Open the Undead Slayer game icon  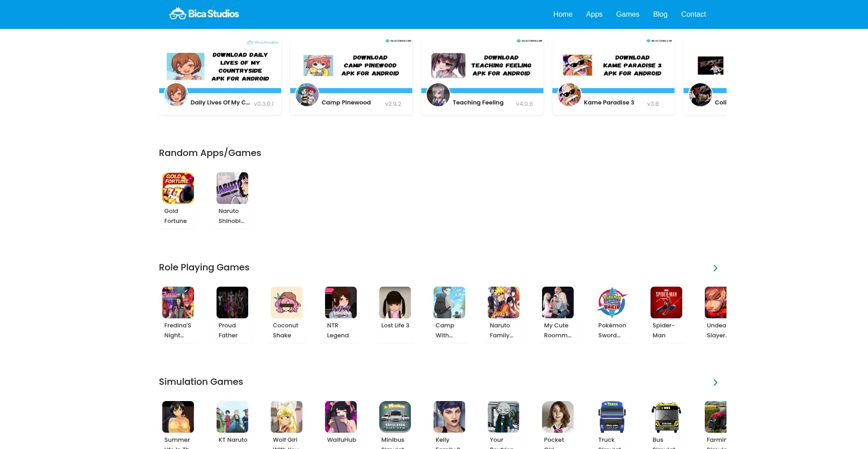pyautogui.click(x=716, y=302)
